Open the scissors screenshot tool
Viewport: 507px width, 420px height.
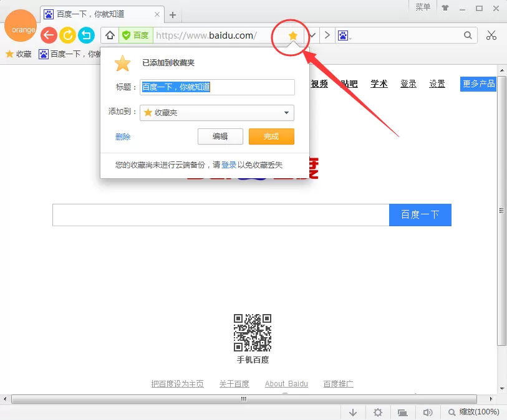tap(491, 35)
